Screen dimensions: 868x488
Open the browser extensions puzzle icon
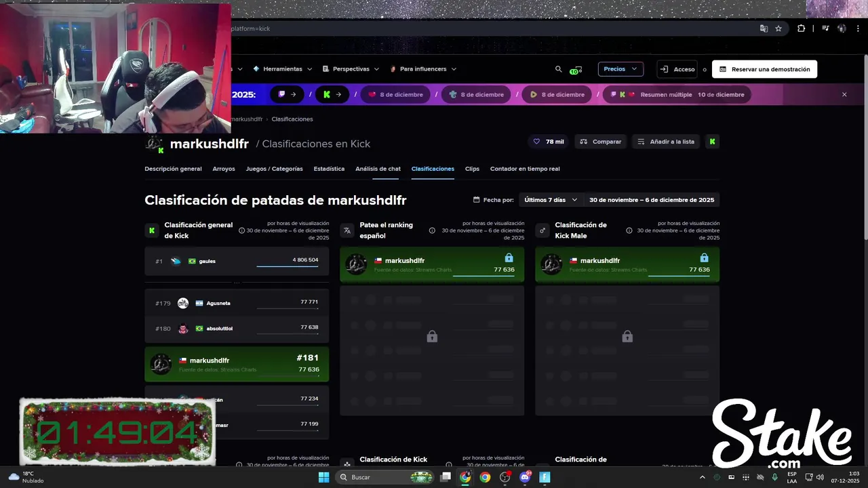click(x=802, y=28)
